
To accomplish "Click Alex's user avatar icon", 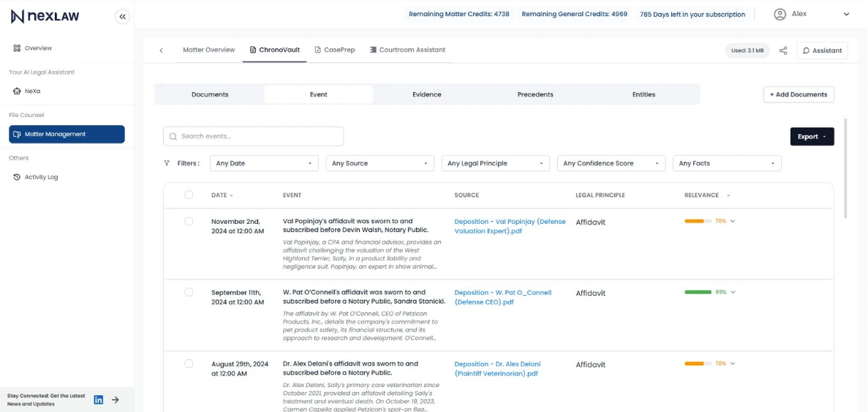I will pos(780,15).
